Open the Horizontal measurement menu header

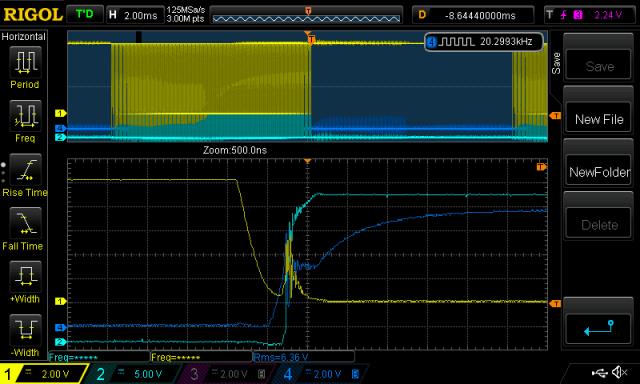(x=24, y=37)
